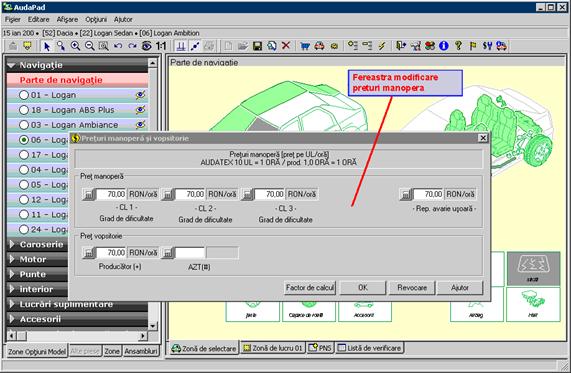
Task: Open calculator for Rep. avarie ușoară price
Action: (x=406, y=194)
